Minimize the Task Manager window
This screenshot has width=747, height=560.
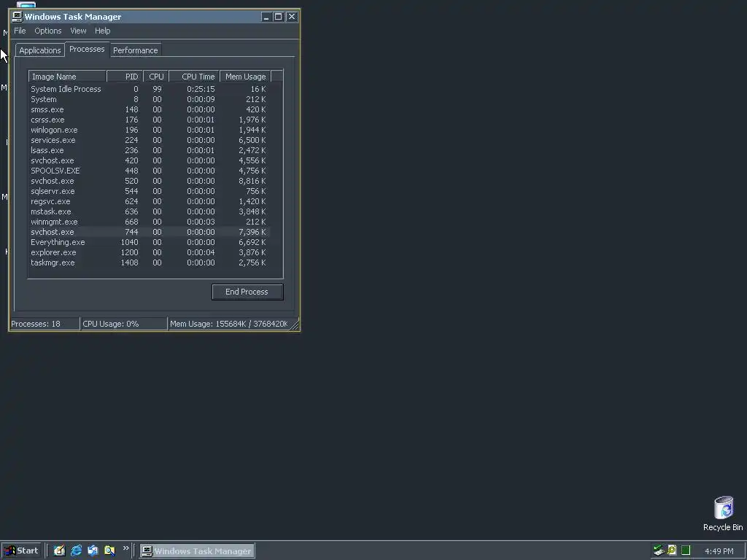(x=266, y=17)
